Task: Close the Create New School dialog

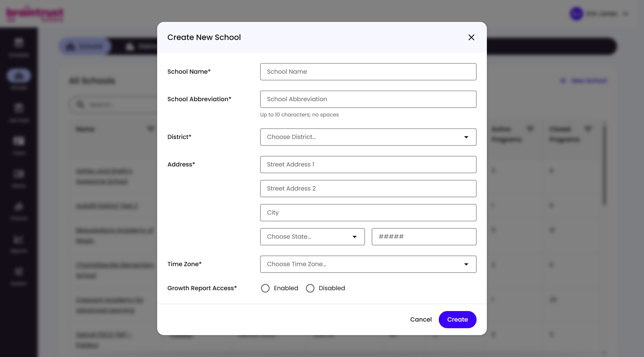Action: point(471,37)
